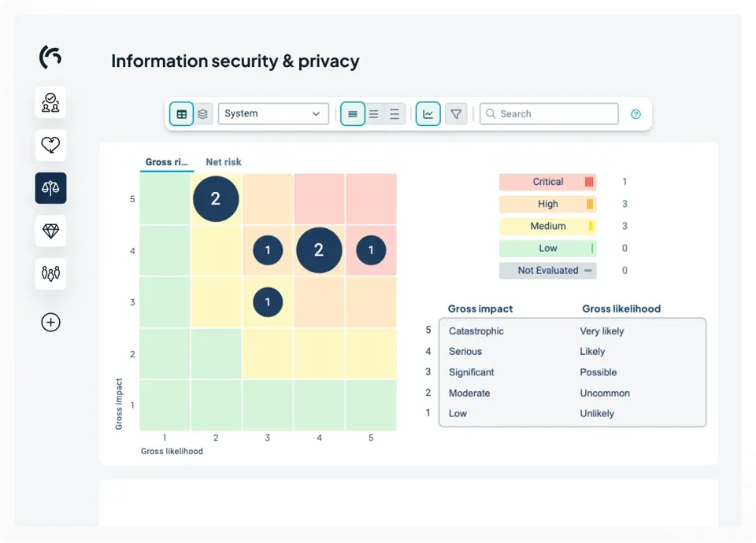Switch to relaxed spacing list view

395,113
